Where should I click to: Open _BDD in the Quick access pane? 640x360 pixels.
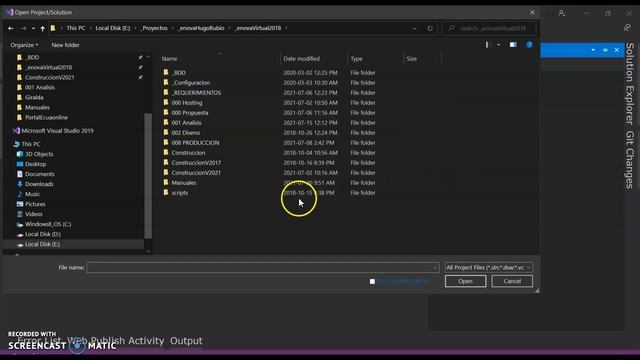coord(32,58)
